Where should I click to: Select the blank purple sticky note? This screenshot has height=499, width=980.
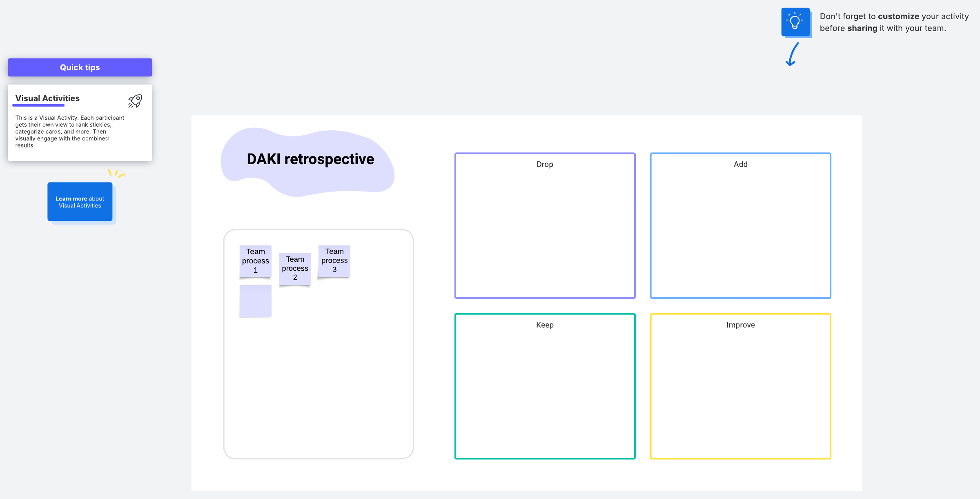(x=256, y=301)
